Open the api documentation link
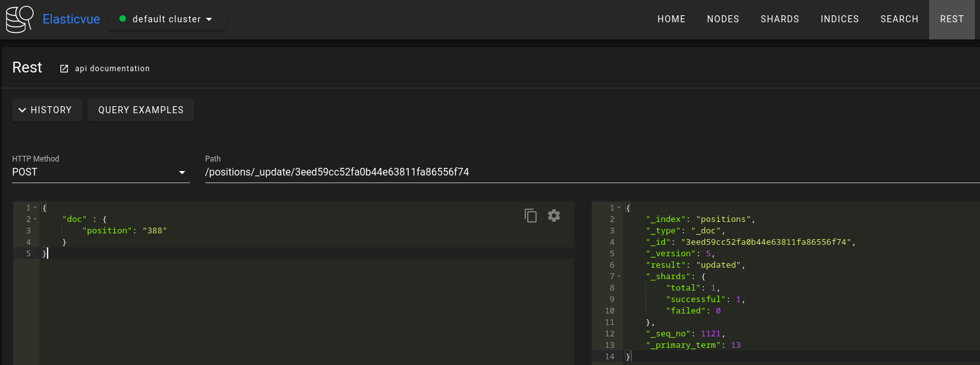980x365 pixels. pos(112,69)
